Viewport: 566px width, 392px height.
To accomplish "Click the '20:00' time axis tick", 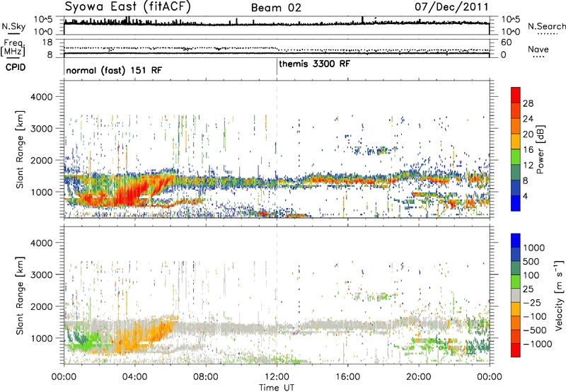I will point(418,377).
